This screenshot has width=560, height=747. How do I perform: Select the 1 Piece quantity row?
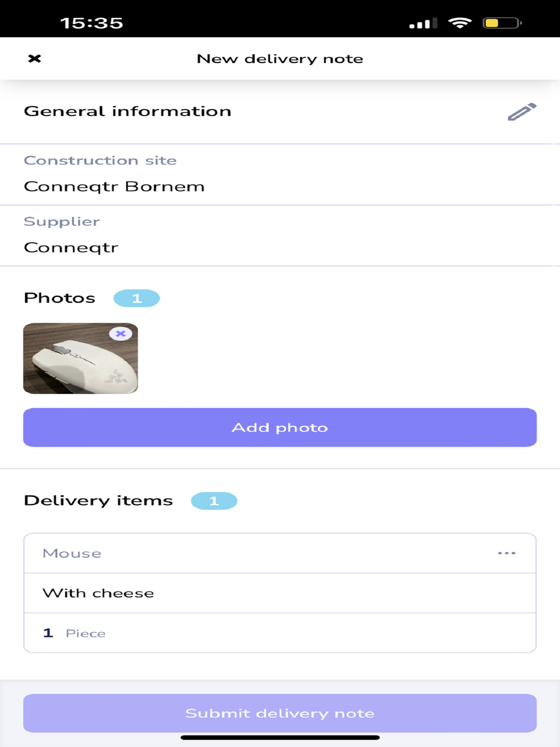280,633
